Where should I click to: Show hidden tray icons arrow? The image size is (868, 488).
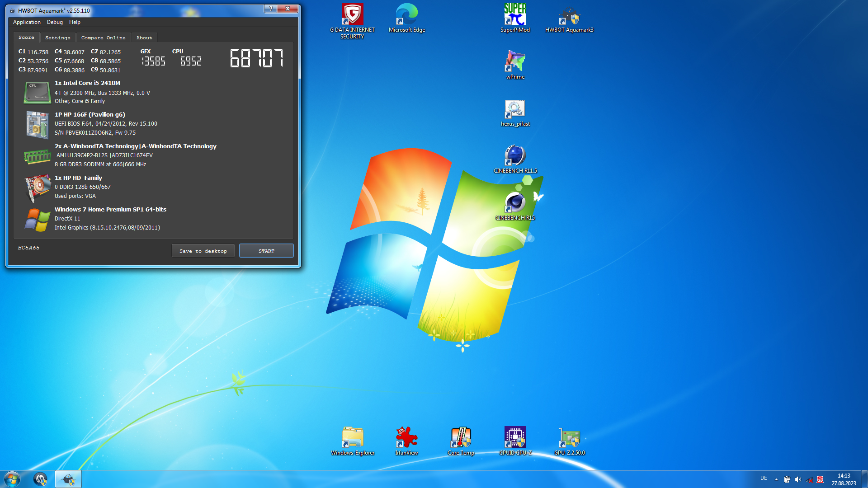(x=776, y=479)
